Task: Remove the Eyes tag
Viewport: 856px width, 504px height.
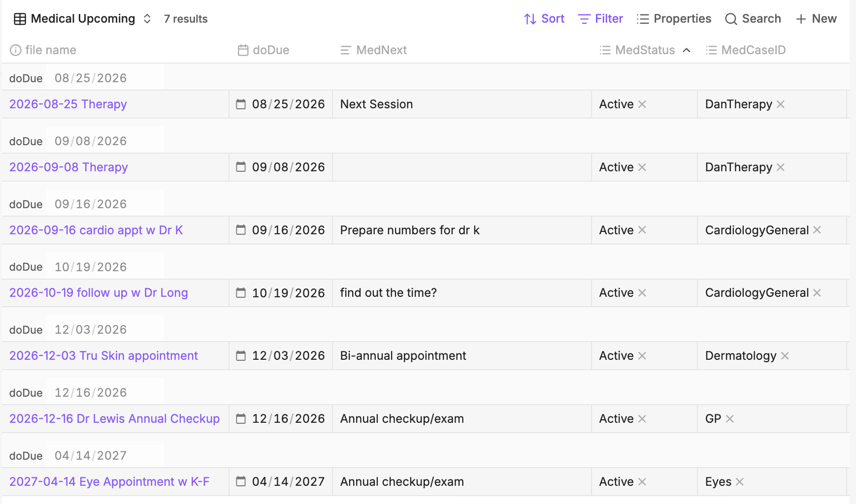Action: [740, 482]
